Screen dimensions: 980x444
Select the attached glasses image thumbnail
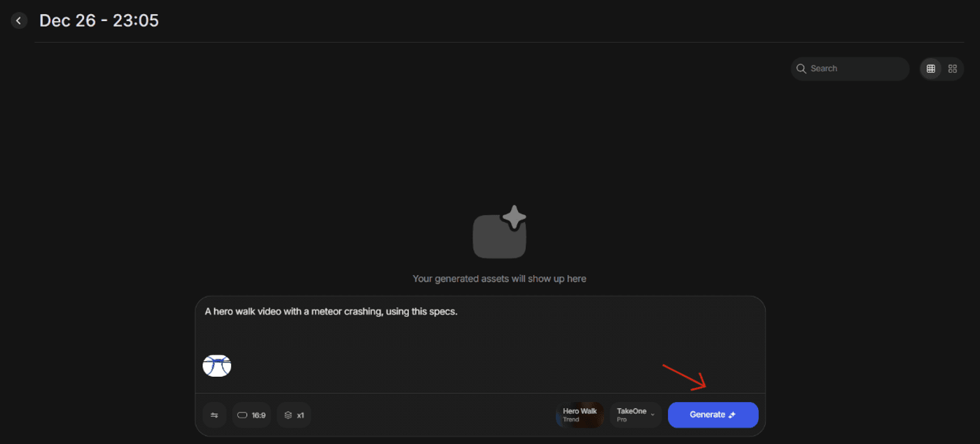pyautogui.click(x=217, y=365)
